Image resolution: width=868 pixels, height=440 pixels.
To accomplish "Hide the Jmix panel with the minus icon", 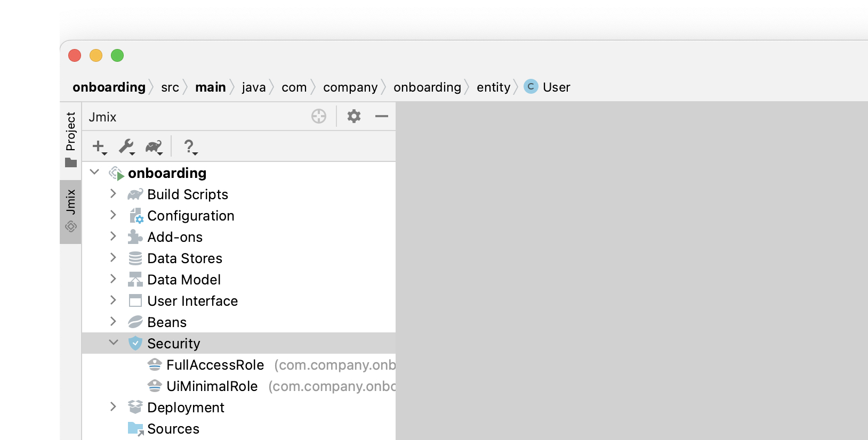I will pyautogui.click(x=382, y=116).
